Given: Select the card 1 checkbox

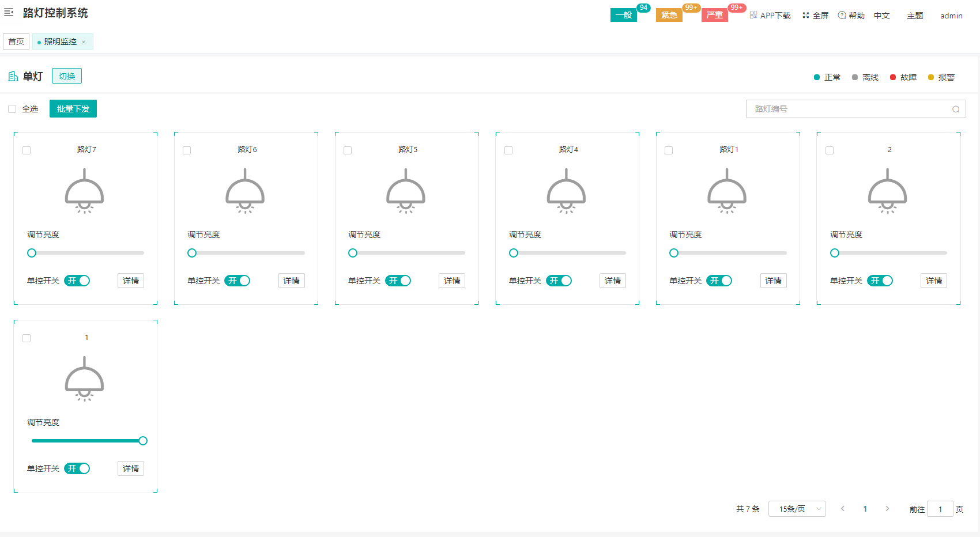Looking at the screenshot, I should (27, 338).
